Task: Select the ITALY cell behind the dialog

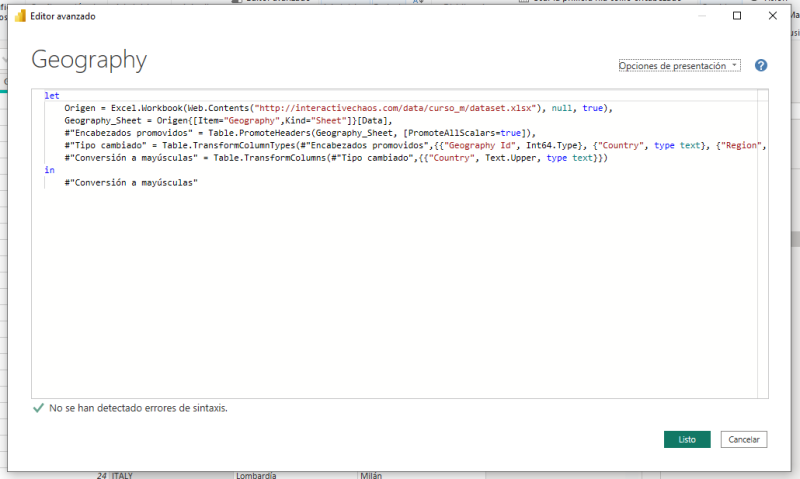Action: [122, 475]
